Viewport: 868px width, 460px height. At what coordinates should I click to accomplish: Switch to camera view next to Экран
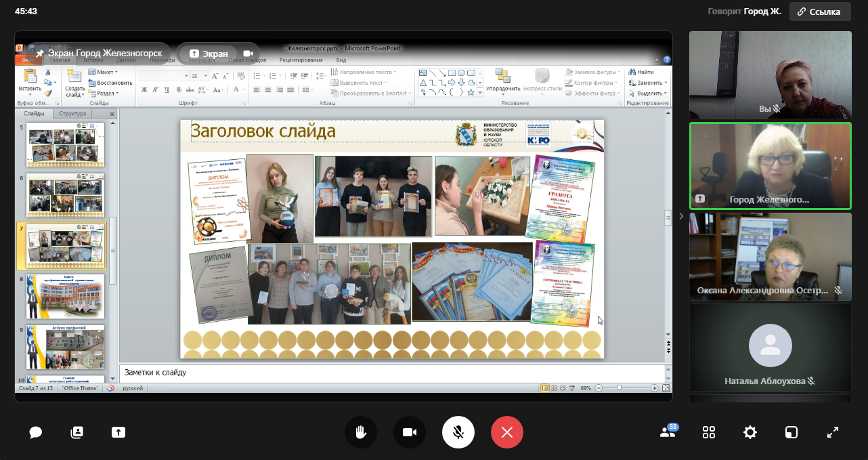point(248,54)
